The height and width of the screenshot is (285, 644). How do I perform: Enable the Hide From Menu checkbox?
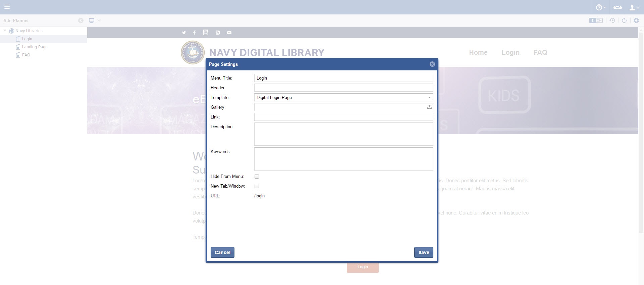(x=257, y=176)
